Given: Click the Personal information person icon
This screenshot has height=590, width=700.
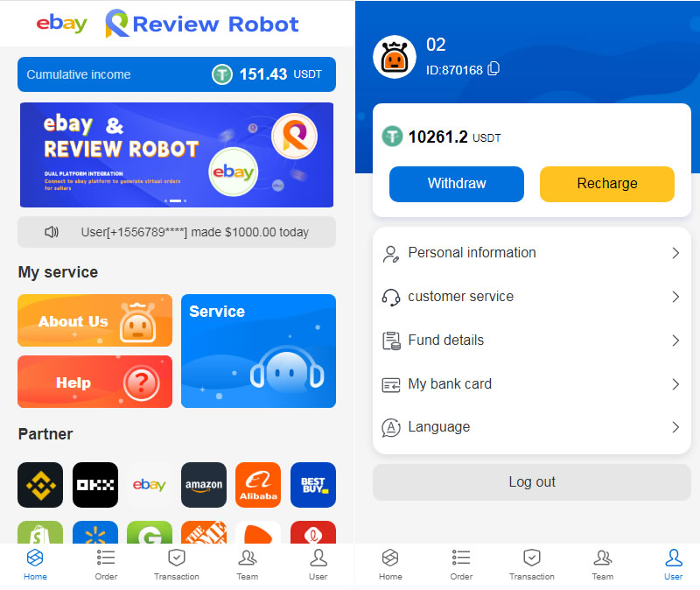Looking at the screenshot, I should (x=390, y=254).
